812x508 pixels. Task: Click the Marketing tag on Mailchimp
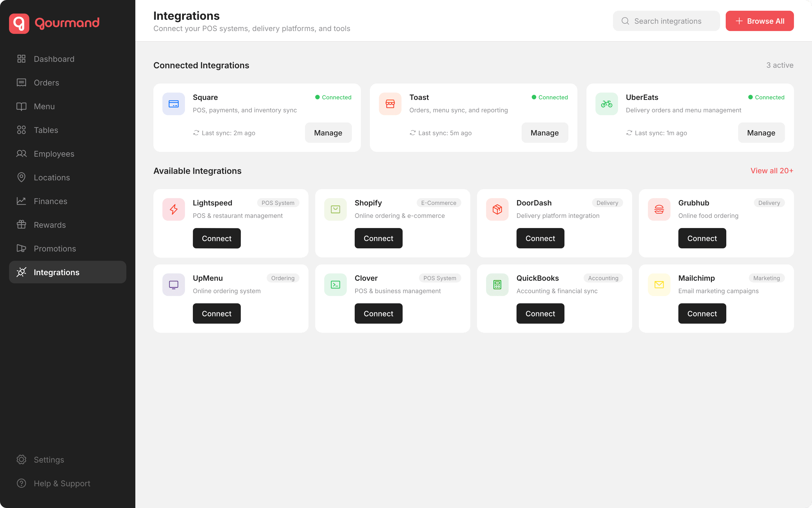(766, 278)
